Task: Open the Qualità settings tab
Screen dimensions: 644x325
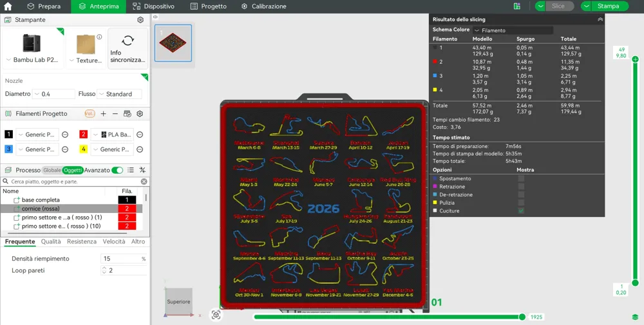Action: coord(51,242)
